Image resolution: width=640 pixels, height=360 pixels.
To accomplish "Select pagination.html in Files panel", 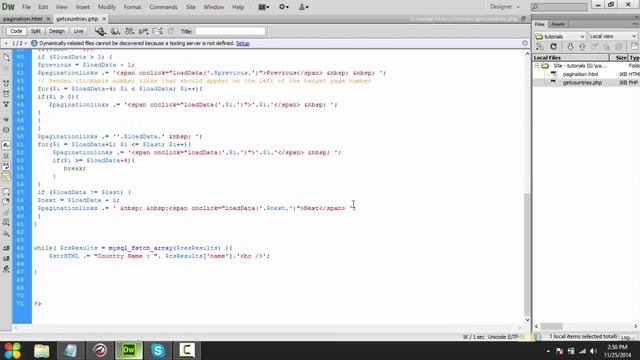I will tap(580, 74).
